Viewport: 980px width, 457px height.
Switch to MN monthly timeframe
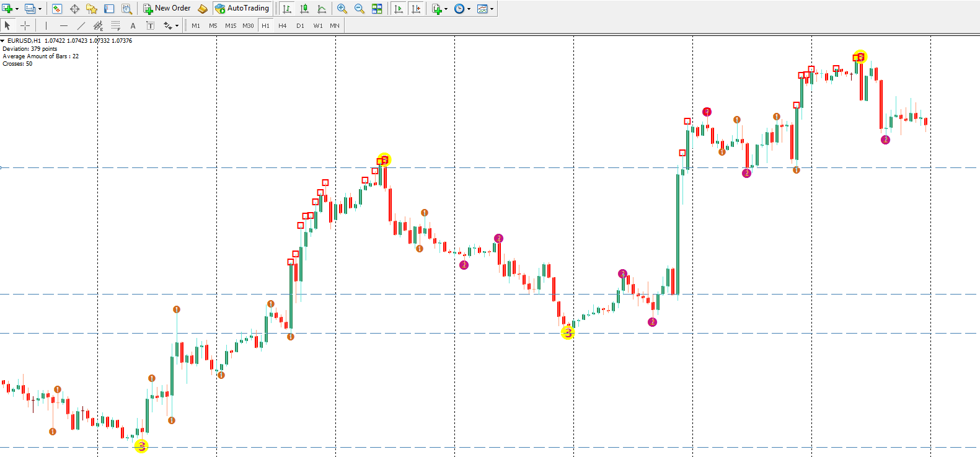(335, 25)
